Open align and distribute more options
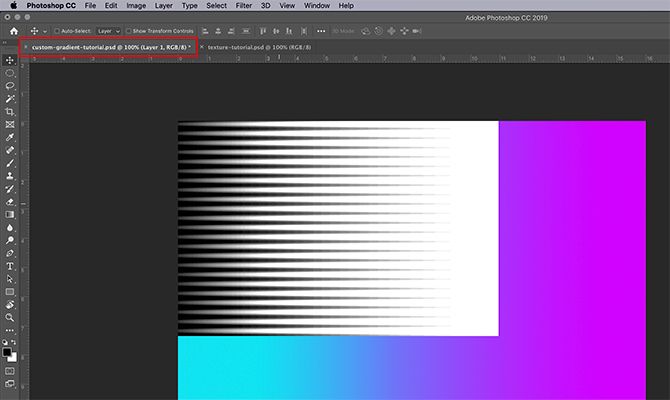Screen dimensions: 670x400 coord(321,31)
